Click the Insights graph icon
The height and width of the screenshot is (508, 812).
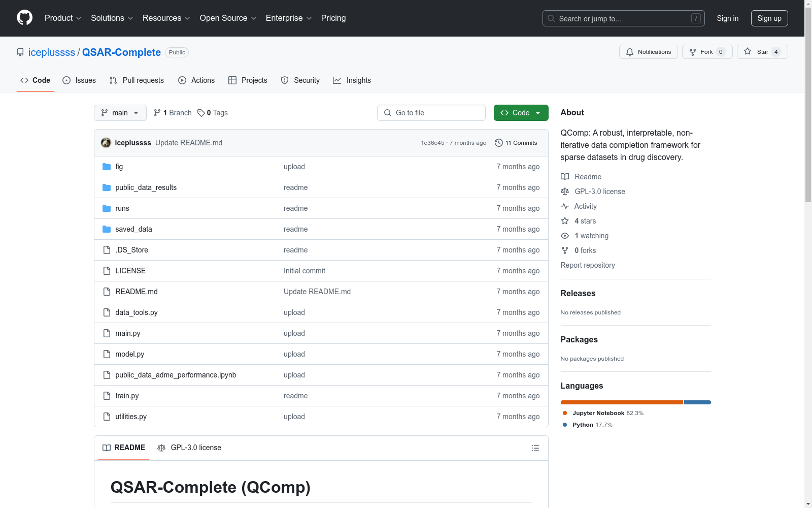[337, 80]
